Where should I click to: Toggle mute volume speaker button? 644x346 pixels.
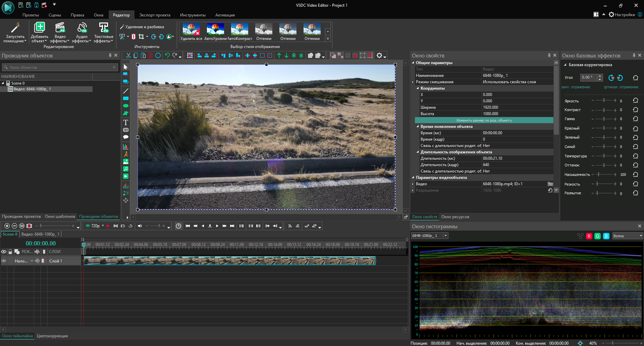(140, 226)
